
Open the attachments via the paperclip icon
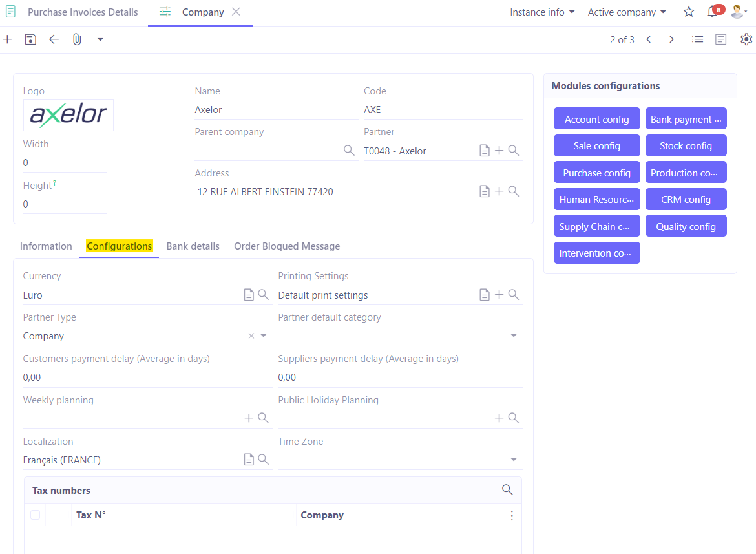point(77,39)
